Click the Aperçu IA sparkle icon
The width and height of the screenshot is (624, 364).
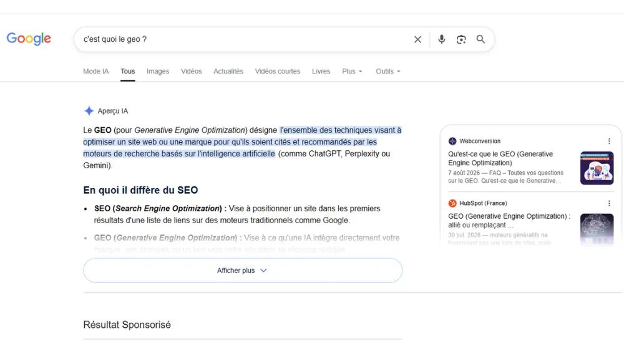[x=89, y=111]
